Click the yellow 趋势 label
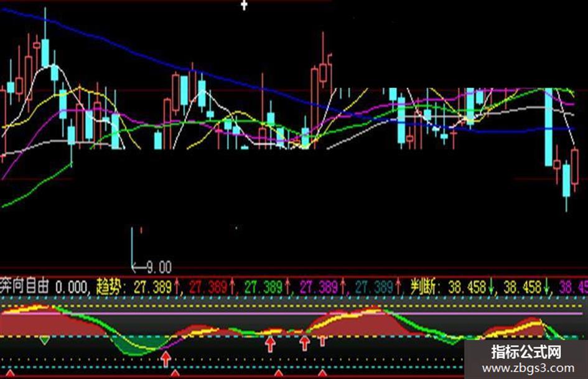Image resolution: width=588 pixels, height=379 pixels. click(109, 287)
